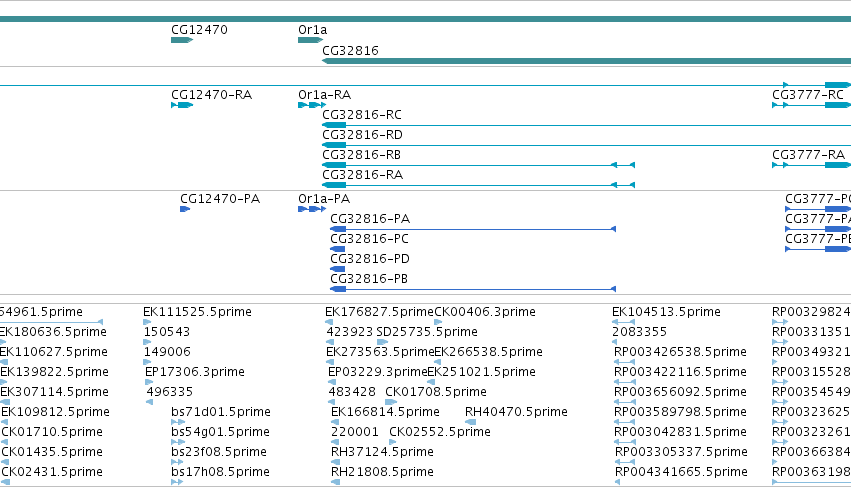
Task: Select the Or1a-PA protein label
Action: click(324, 199)
